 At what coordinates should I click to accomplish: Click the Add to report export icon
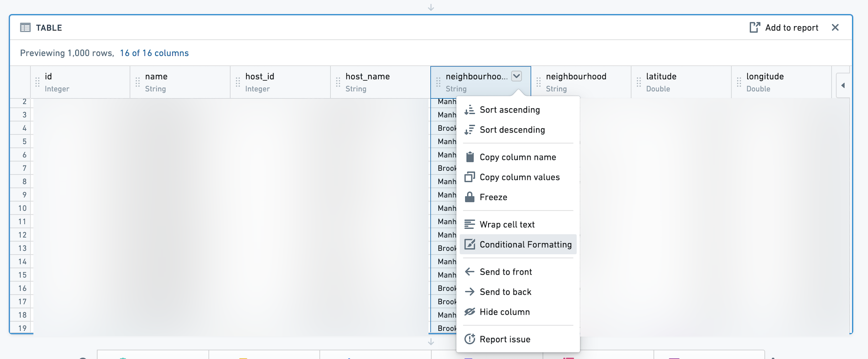(x=754, y=28)
